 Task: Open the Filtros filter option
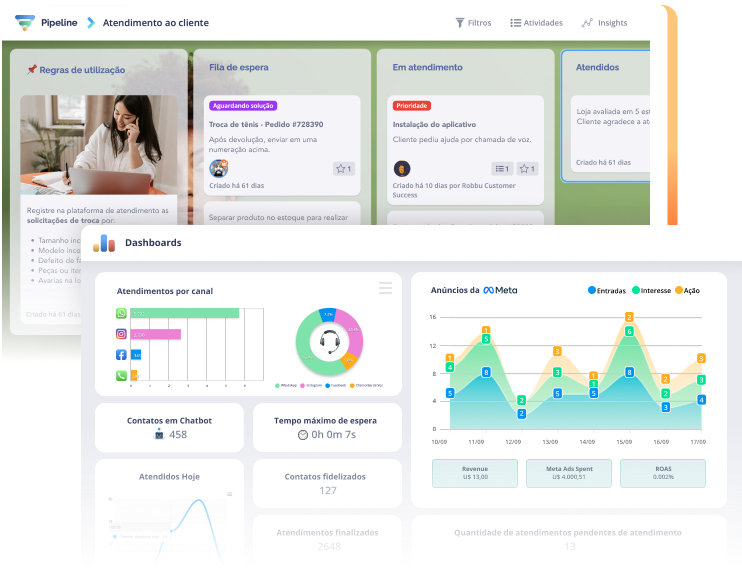click(x=473, y=22)
